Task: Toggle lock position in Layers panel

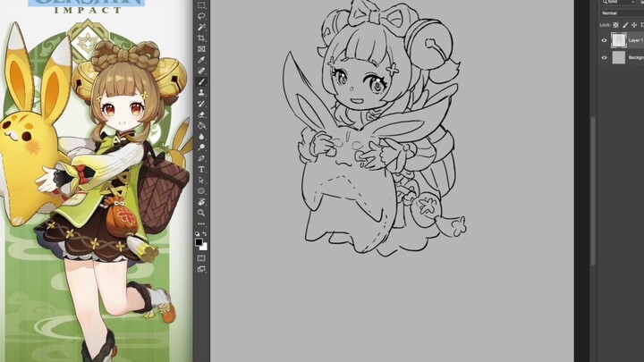Action: tap(634, 25)
